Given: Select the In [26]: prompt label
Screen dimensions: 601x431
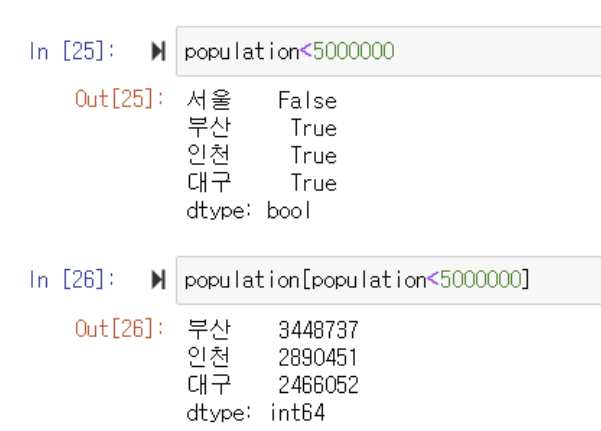Looking at the screenshot, I should [x=72, y=279].
